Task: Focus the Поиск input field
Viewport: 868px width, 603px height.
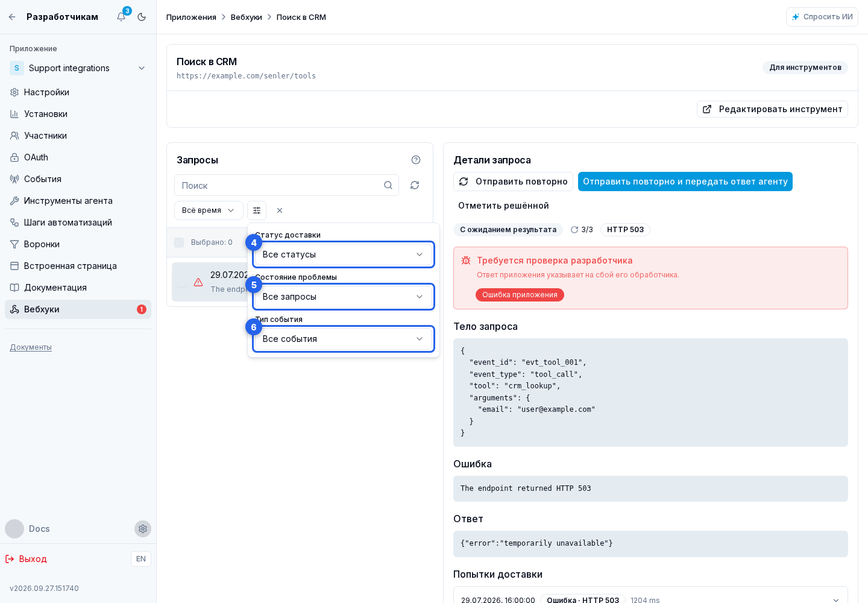Action: click(x=286, y=185)
